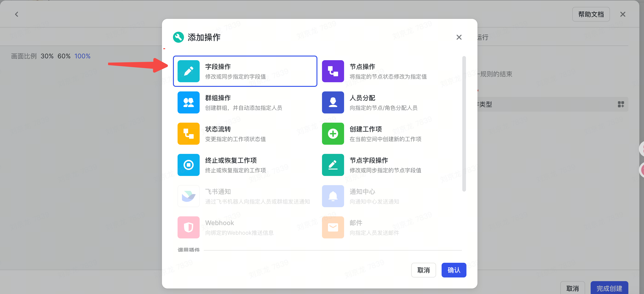Click the 操作类型 field behind the dialog
Image resolution: width=644 pixels, height=294 pixels.
(552, 104)
